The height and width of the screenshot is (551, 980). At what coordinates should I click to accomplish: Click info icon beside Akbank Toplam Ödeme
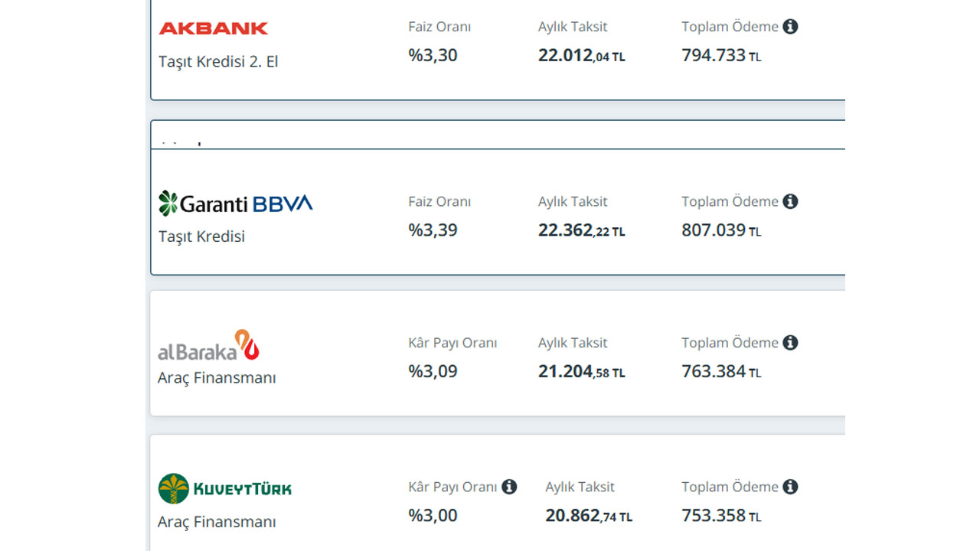pos(790,27)
